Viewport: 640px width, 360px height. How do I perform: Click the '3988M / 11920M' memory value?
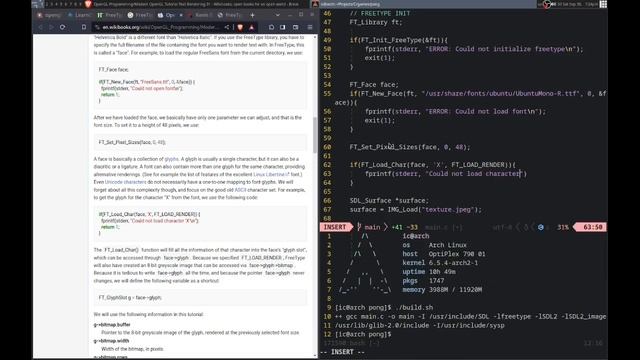click(455, 289)
